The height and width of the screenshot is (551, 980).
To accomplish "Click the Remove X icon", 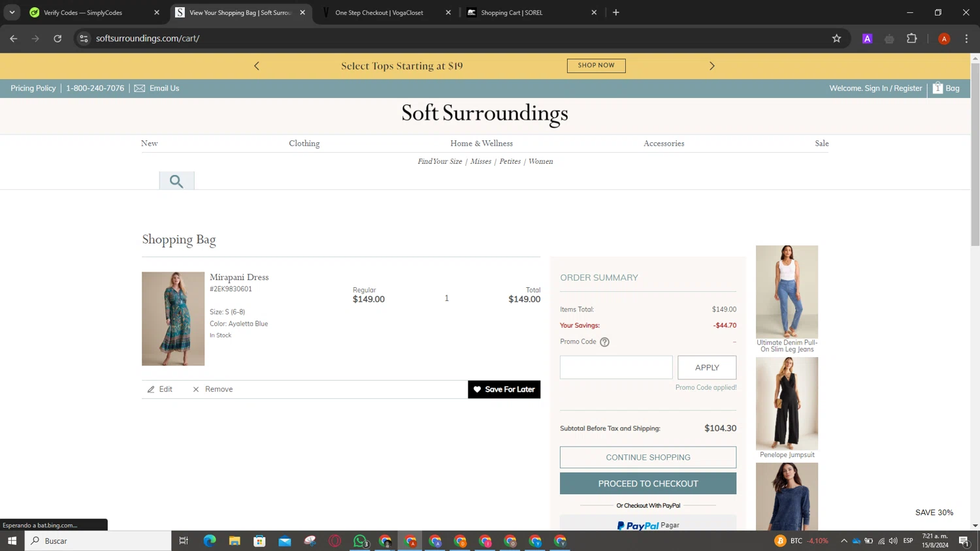I will point(195,389).
